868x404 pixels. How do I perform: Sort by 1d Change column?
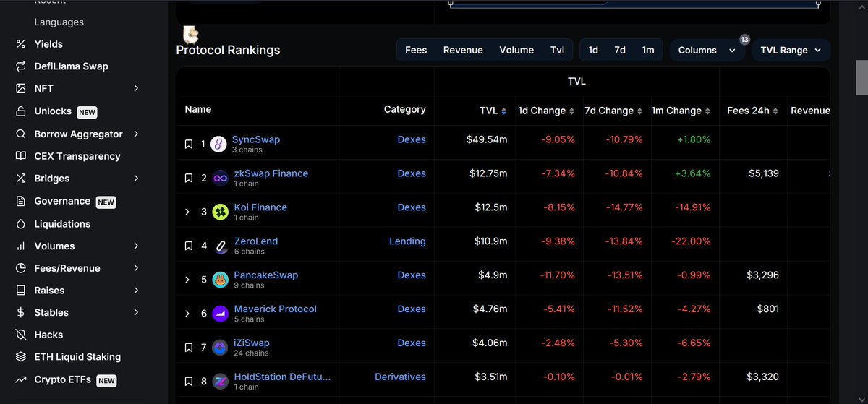pos(547,111)
